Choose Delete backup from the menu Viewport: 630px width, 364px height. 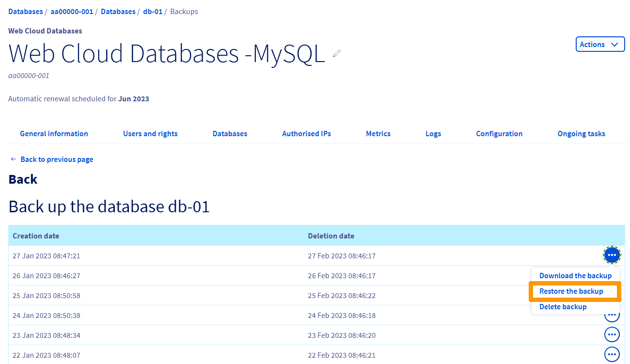(x=563, y=306)
